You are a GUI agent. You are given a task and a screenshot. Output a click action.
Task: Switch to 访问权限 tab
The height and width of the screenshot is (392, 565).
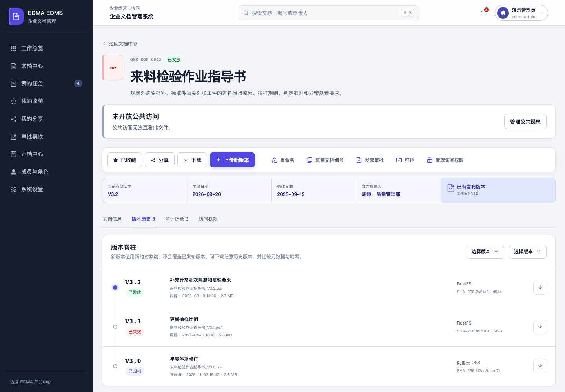(x=208, y=219)
